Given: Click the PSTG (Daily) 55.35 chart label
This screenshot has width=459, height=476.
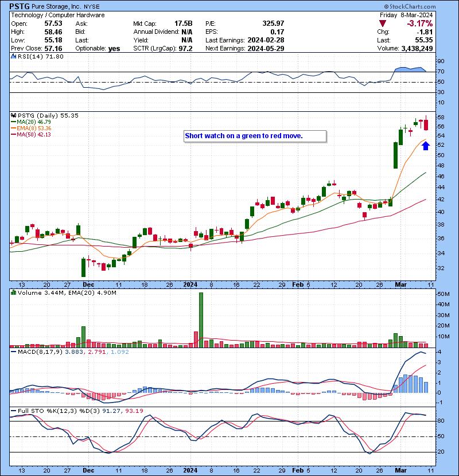Looking at the screenshot, I should (x=48, y=116).
